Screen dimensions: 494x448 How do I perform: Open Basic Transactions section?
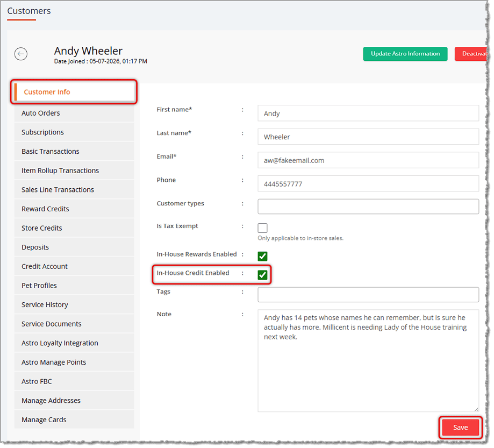[74, 151]
